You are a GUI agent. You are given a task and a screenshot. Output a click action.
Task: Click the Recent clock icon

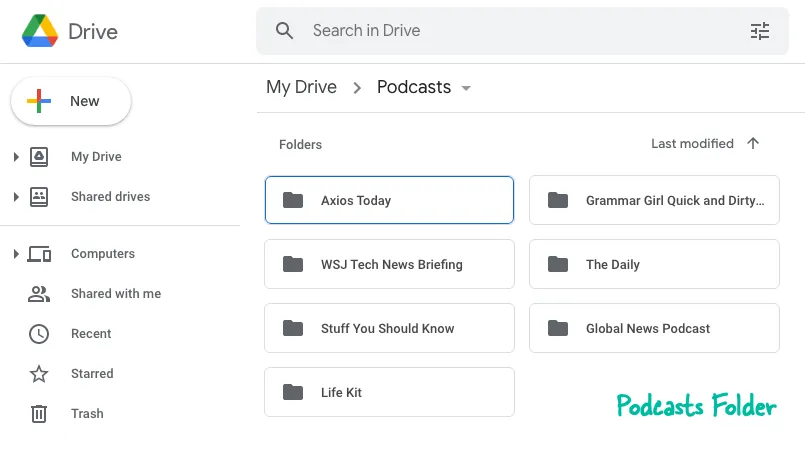point(39,334)
